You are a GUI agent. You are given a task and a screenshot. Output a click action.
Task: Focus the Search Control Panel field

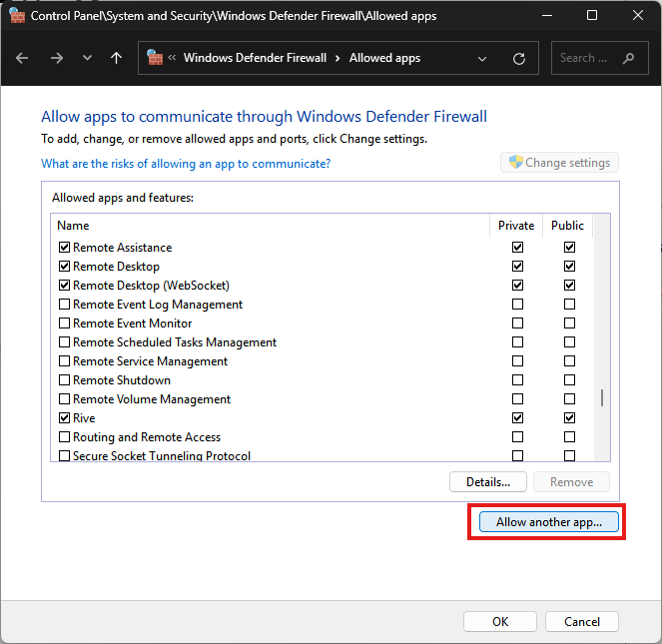coord(599,58)
